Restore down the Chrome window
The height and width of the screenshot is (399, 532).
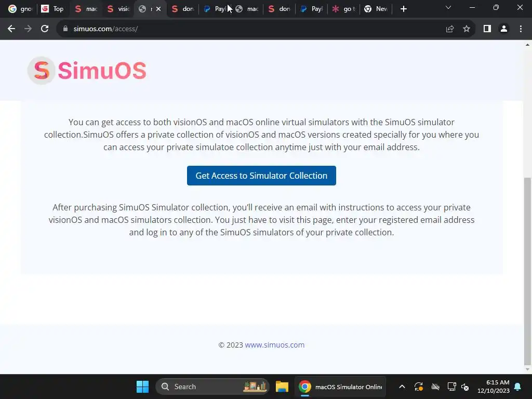(x=496, y=7)
